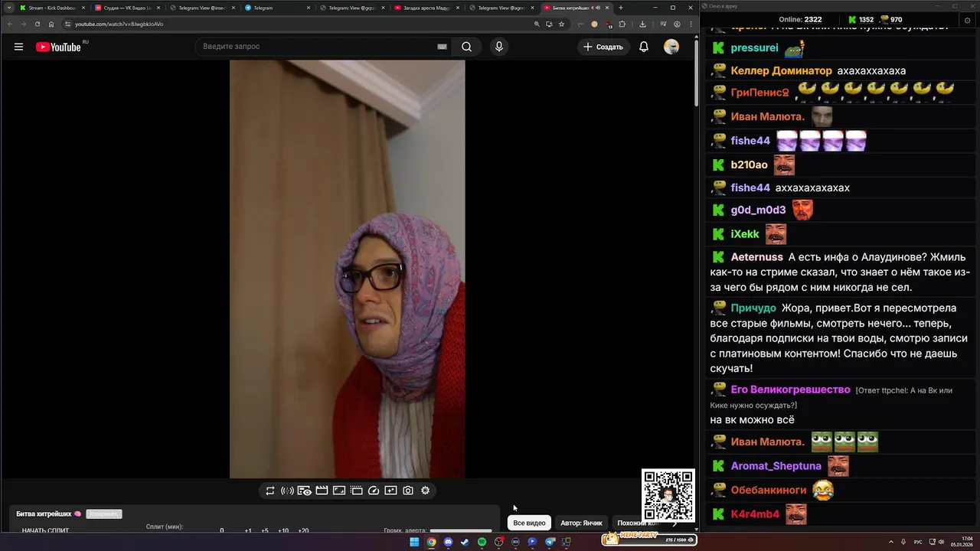Click the clapperboard cinema mode icon
This screenshot has height=551, width=980.
coord(322,491)
